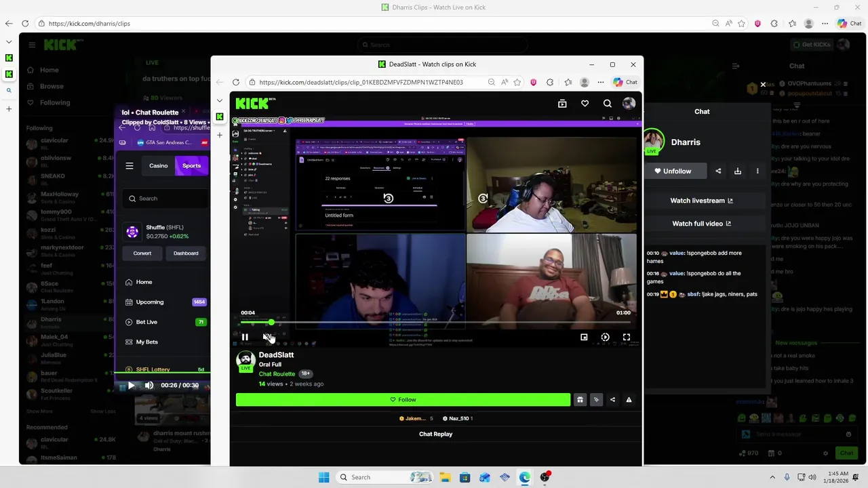Viewport: 868px width, 488px height.
Task: Open Microsoft Edge from the taskbar
Action: 525,477
